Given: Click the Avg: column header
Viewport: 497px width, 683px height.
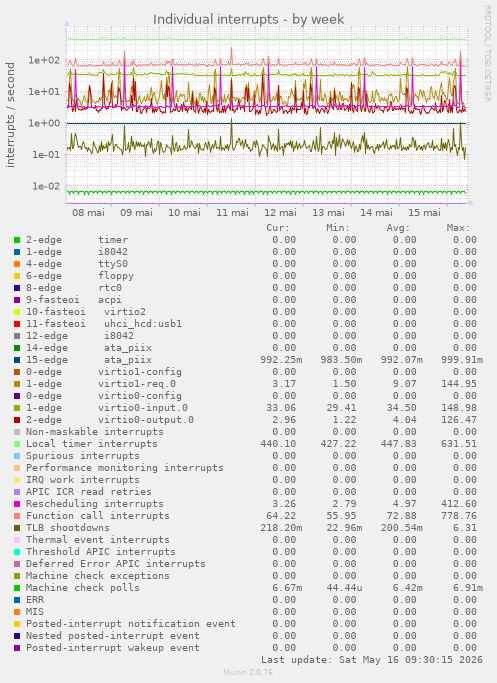Looking at the screenshot, I should click(398, 228).
